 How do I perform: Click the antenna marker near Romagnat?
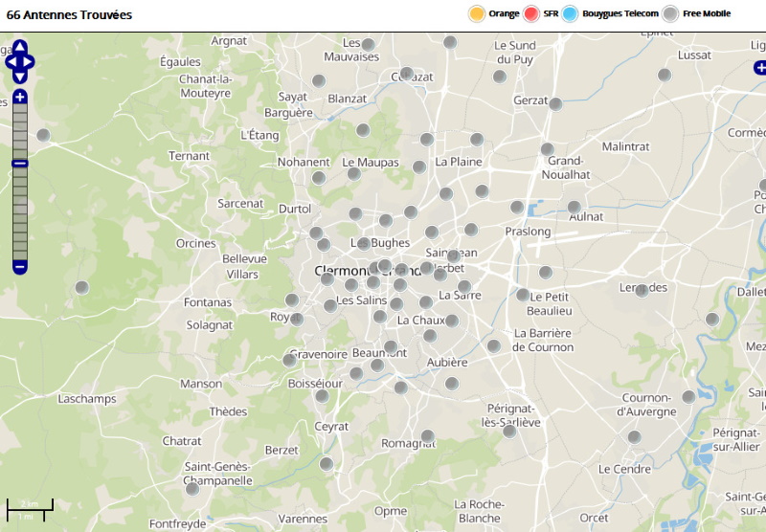(427, 436)
